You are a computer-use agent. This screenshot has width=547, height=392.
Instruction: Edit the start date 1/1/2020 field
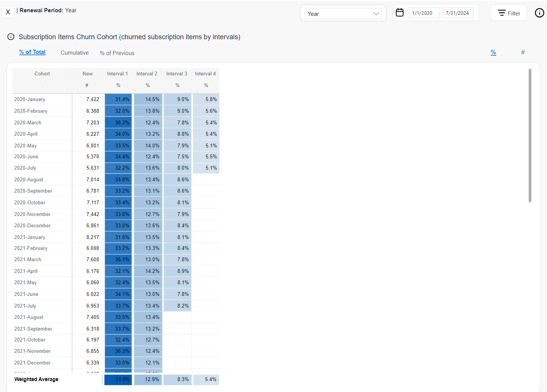pyautogui.click(x=424, y=13)
